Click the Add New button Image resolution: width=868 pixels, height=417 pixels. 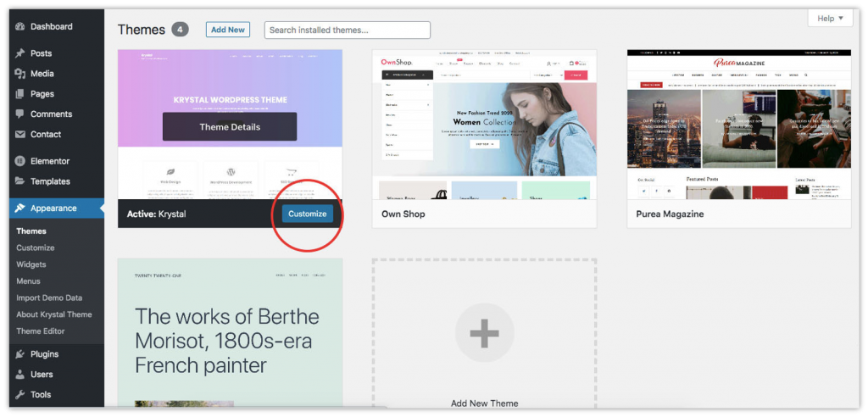coord(228,30)
